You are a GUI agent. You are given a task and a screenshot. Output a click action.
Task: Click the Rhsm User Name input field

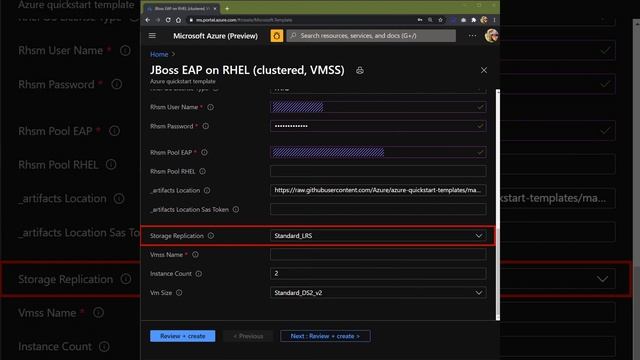click(x=378, y=107)
